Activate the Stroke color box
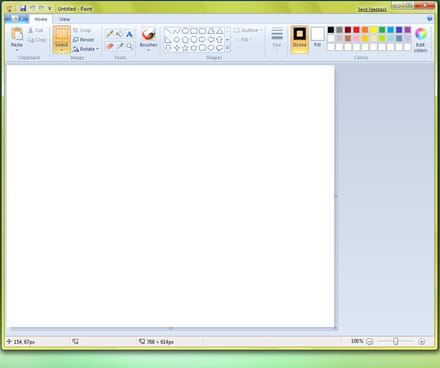Viewport: 440px width, 368px height. point(299,39)
